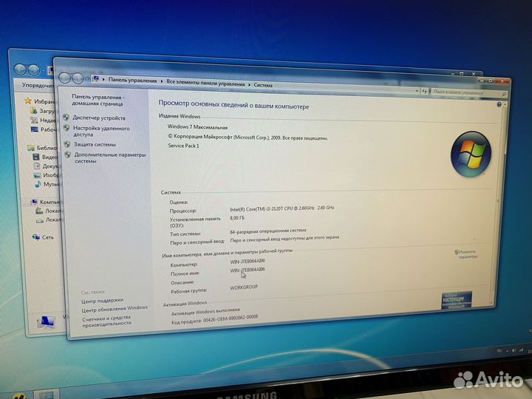Click the Диспетчер устройств shield icon

pos(66,117)
